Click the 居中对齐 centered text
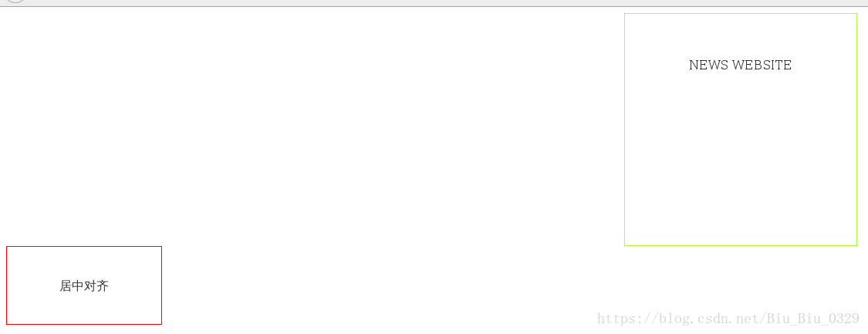The image size is (868, 334). (84, 286)
